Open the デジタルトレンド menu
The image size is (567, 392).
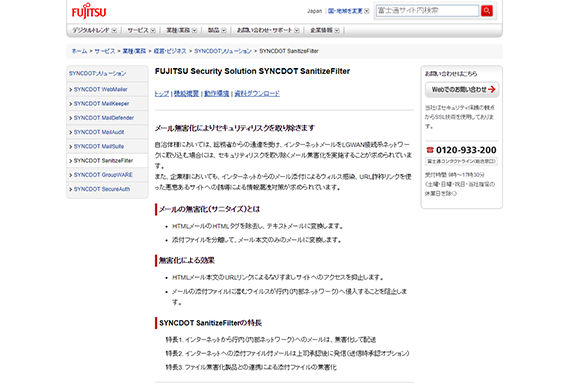click(x=94, y=30)
